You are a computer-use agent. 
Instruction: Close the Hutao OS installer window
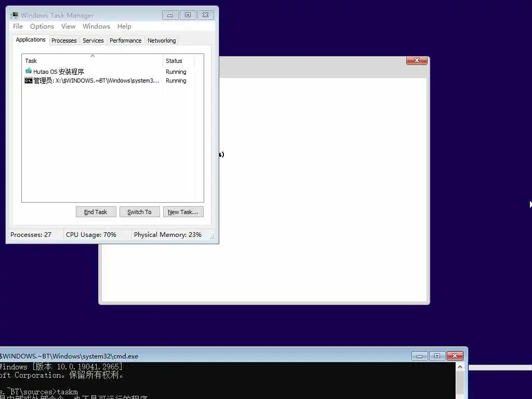[x=417, y=60]
